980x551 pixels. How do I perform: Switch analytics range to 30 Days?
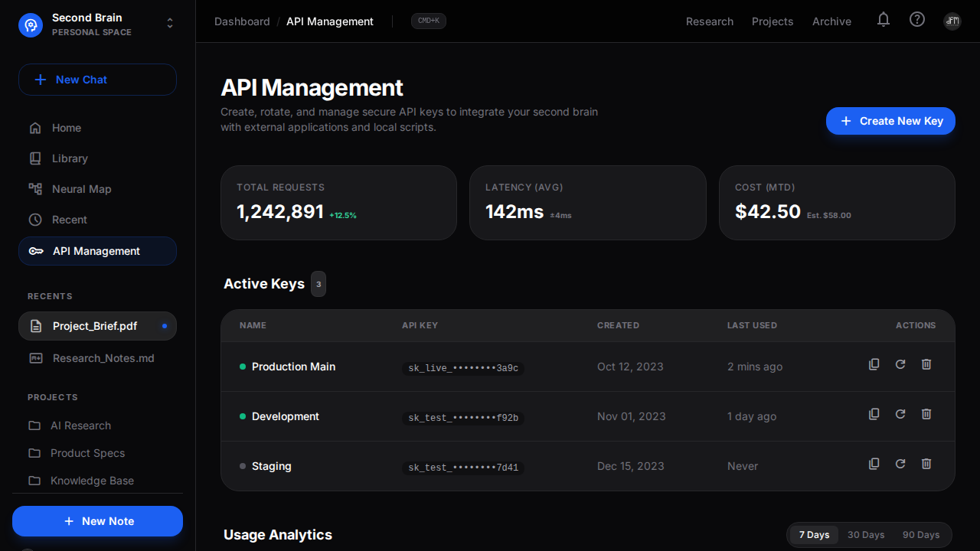click(866, 535)
